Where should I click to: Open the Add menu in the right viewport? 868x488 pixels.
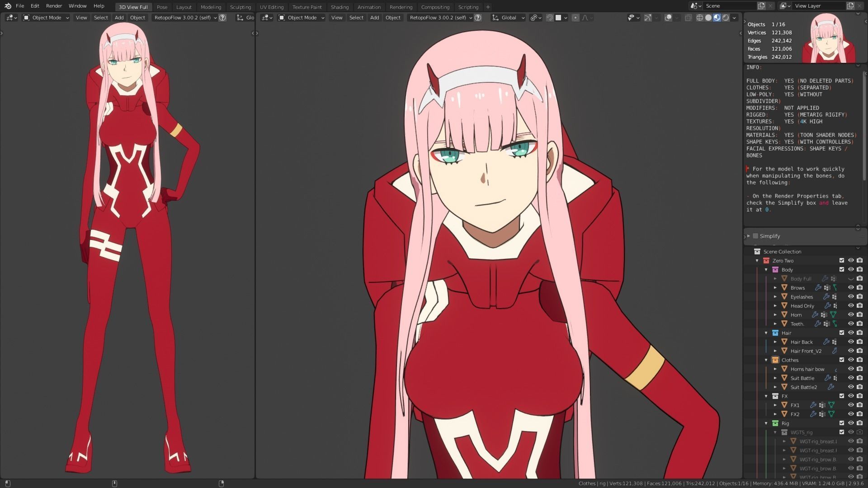tap(374, 18)
